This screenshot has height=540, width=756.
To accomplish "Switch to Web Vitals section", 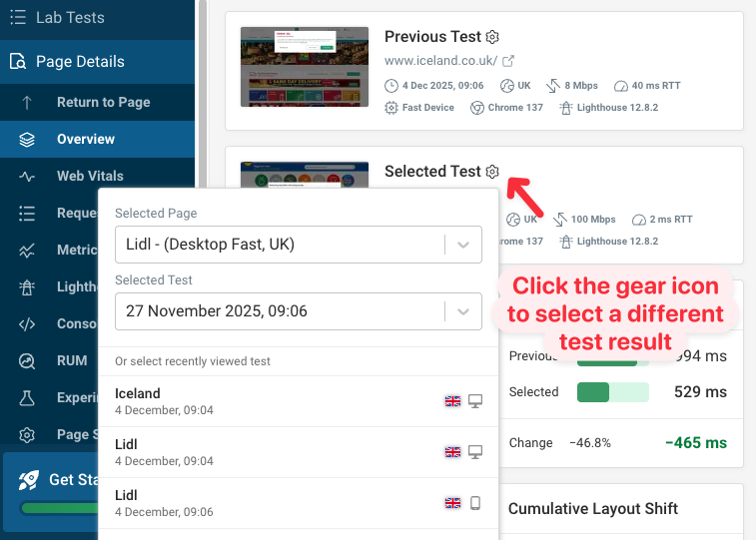I will pyautogui.click(x=98, y=177).
